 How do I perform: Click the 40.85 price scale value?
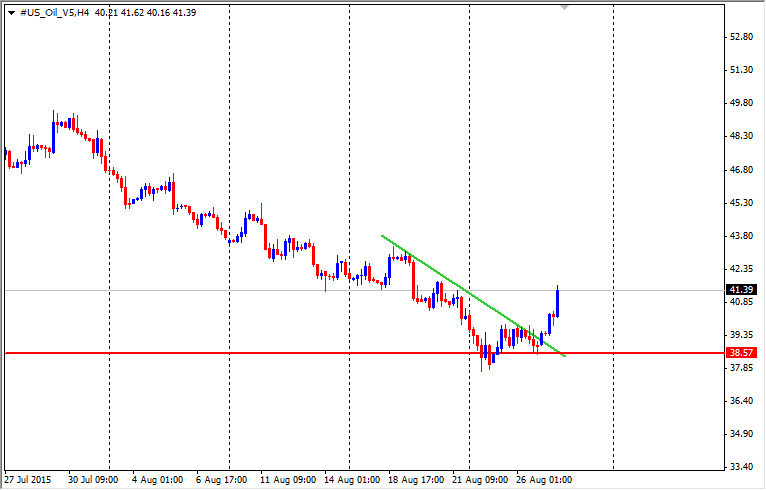click(x=741, y=301)
